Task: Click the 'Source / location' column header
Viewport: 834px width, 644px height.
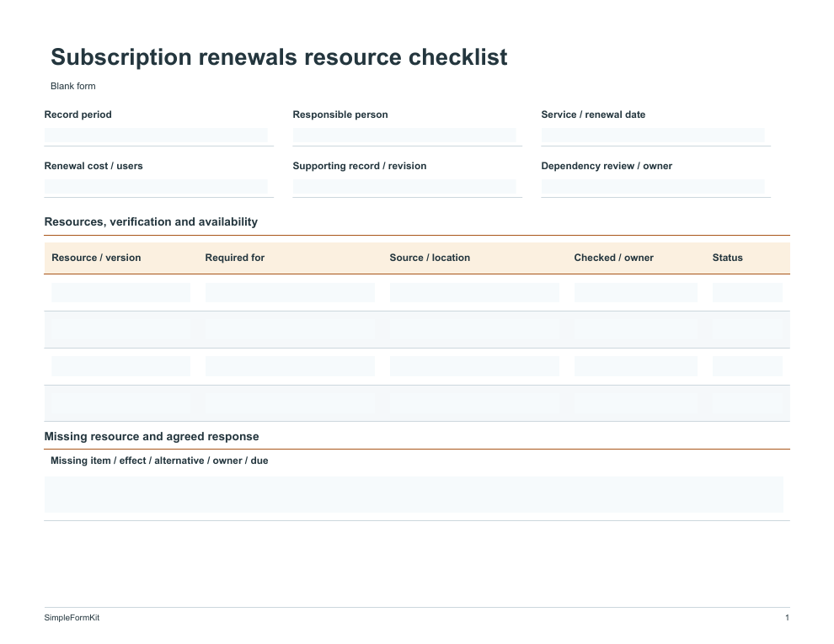Action: (430, 258)
